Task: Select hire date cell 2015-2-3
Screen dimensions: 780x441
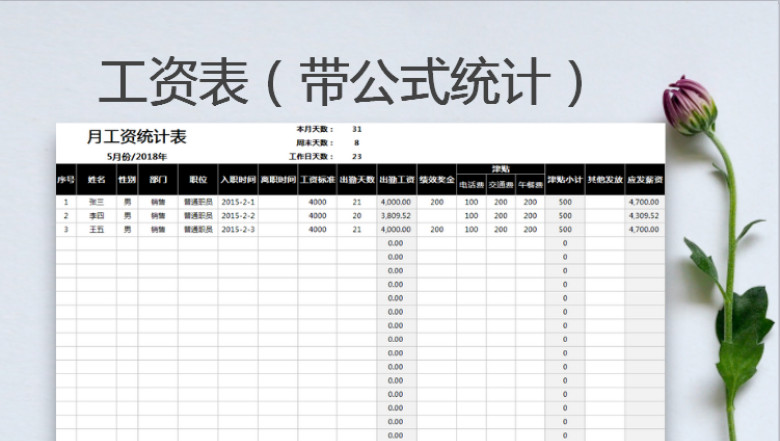Action: [x=238, y=229]
